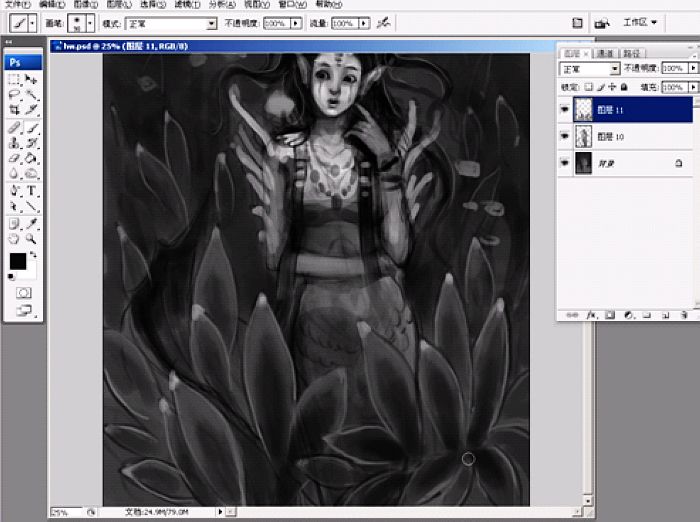Open opacity slider arrow in options bar
The image size is (700, 522).
tap(296, 23)
